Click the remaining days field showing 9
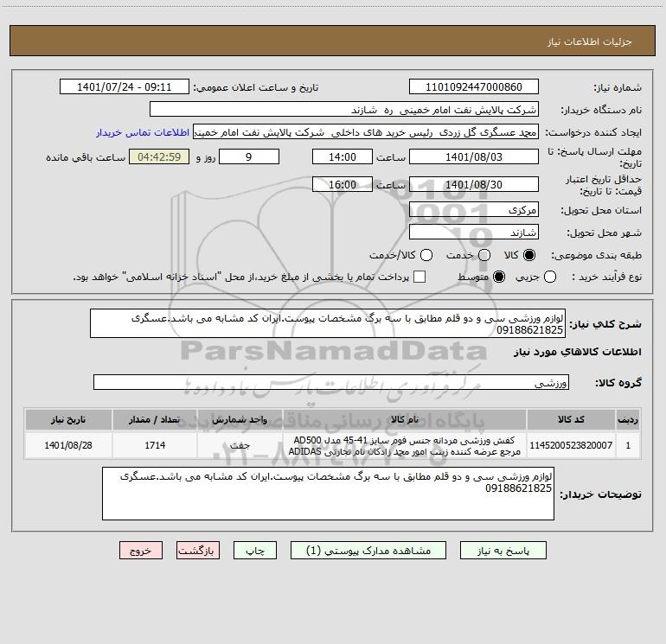The image size is (666, 644). coord(249,156)
